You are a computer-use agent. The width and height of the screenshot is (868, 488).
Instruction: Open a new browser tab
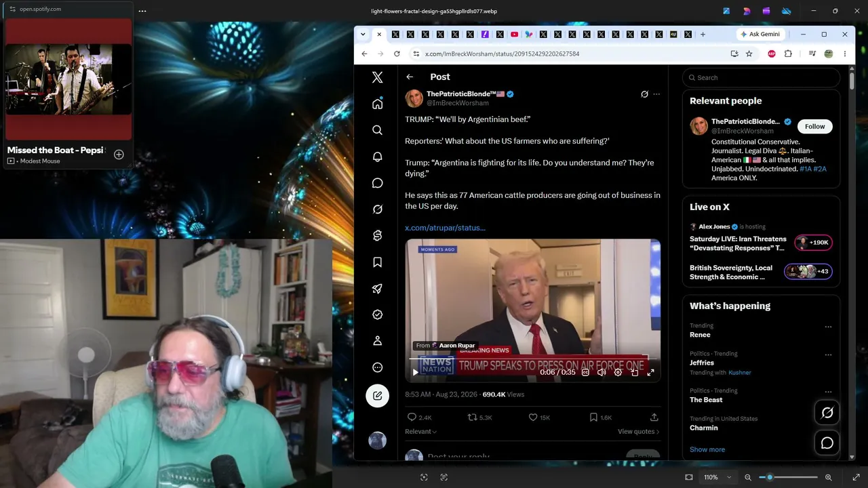pyautogui.click(x=703, y=34)
